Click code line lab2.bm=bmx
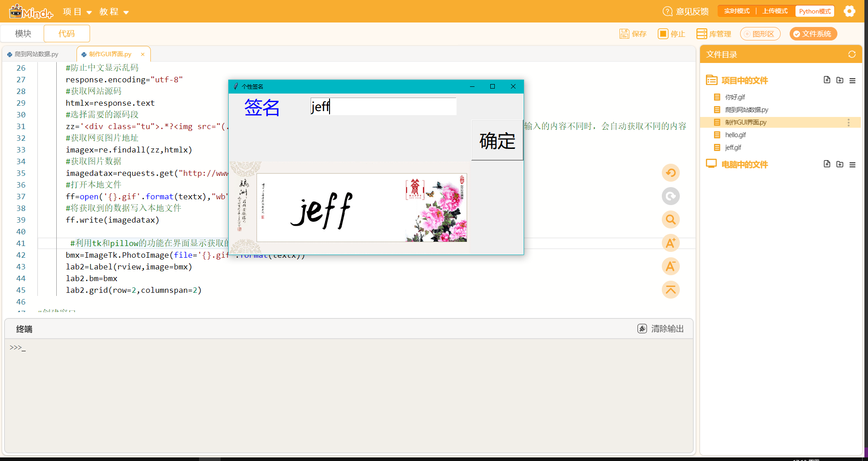Image resolution: width=868 pixels, height=461 pixels. 92,278
